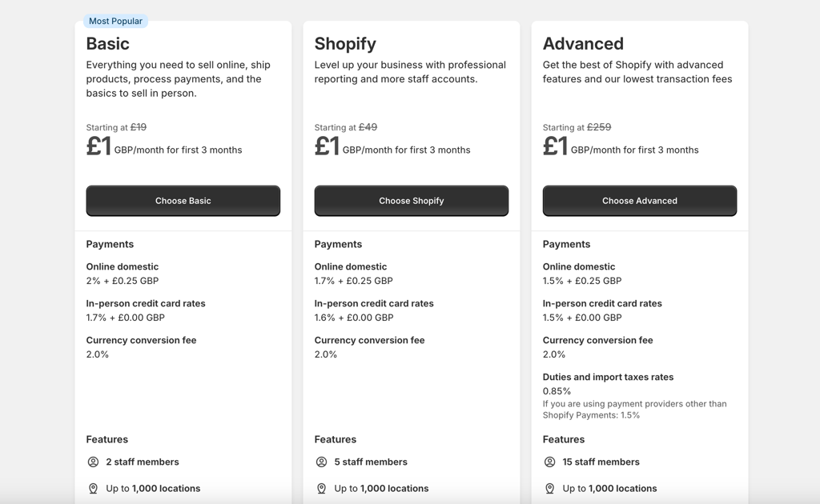Click "15 staff members" text in Advanced

[x=601, y=462]
